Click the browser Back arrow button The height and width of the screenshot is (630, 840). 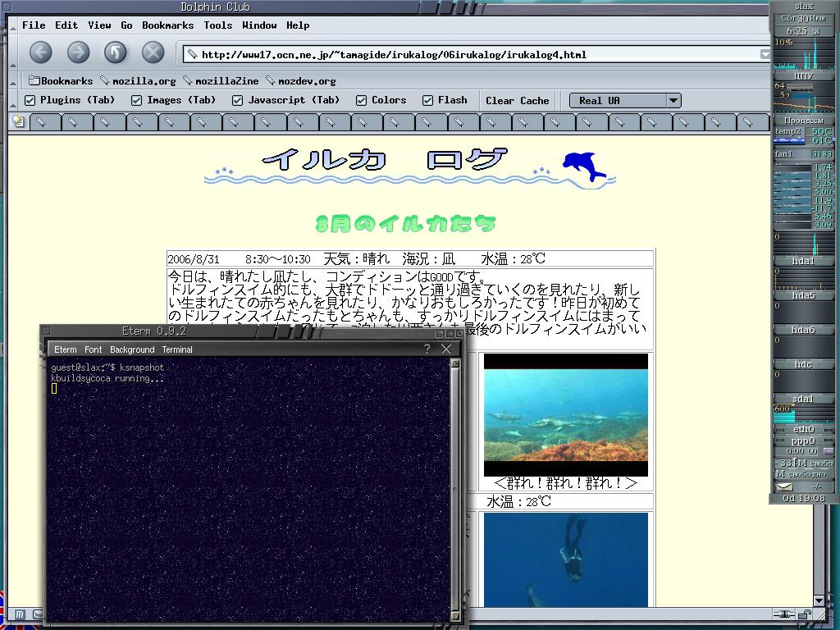click(41, 53)
